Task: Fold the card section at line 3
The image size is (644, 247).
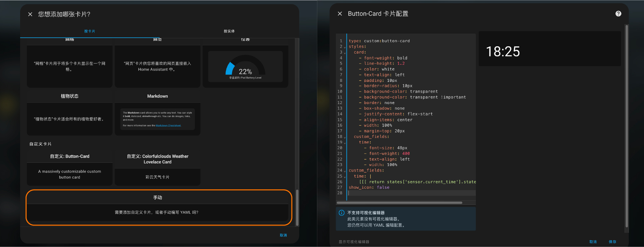Action: click(345, 53)
